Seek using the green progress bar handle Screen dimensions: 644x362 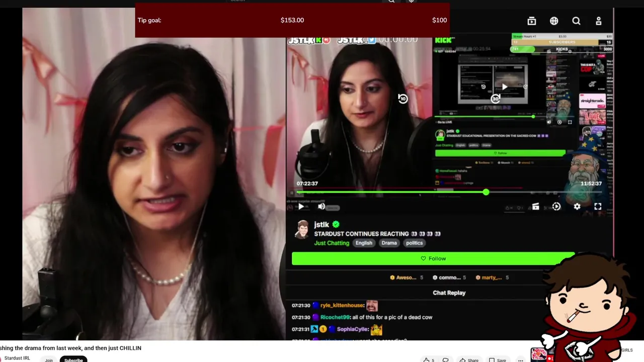(486, 192)
